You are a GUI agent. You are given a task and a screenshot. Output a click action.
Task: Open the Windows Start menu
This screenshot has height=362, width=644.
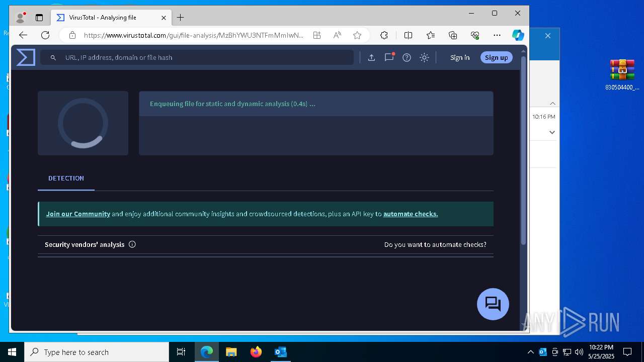(12, 352)
